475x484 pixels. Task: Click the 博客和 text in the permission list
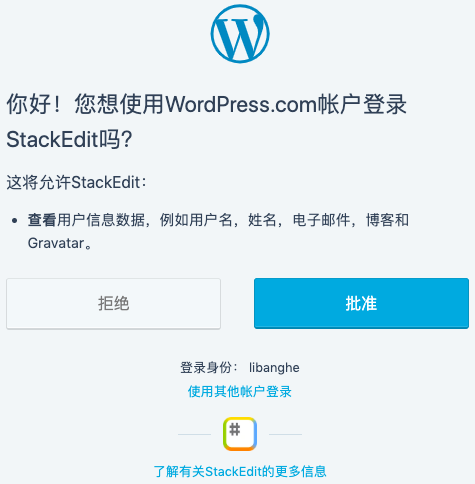click(387, 220)
